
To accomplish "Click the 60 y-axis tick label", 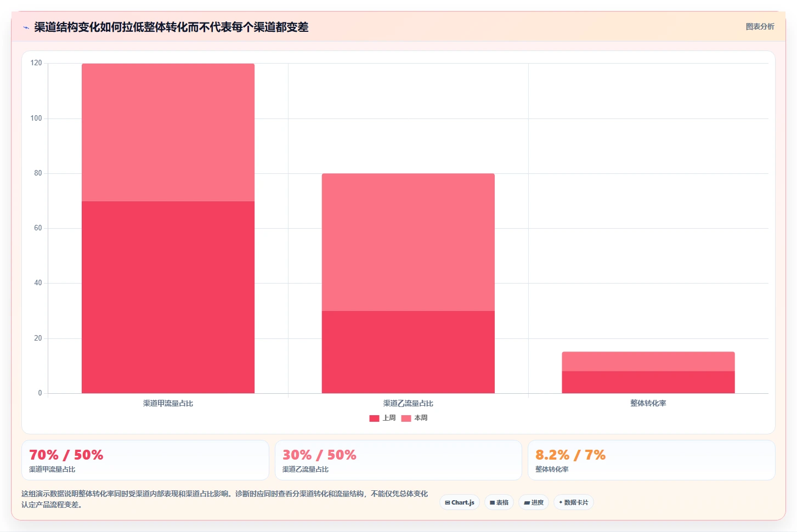I will click(38, 228).
